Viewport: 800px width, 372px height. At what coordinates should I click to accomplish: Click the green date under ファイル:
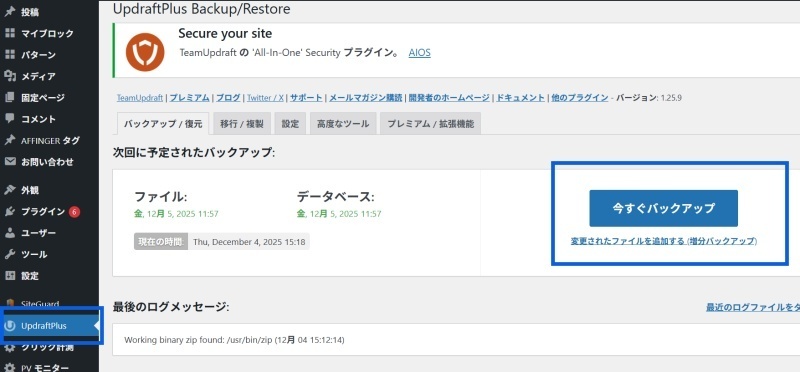point(176,214)
